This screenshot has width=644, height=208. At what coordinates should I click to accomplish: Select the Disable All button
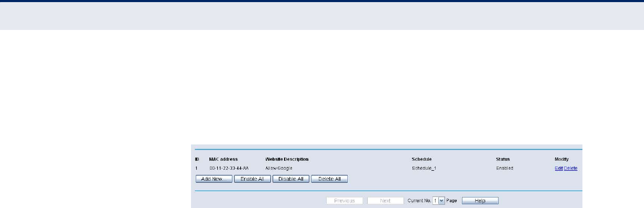pyautogui.click(x=291, y=179)
